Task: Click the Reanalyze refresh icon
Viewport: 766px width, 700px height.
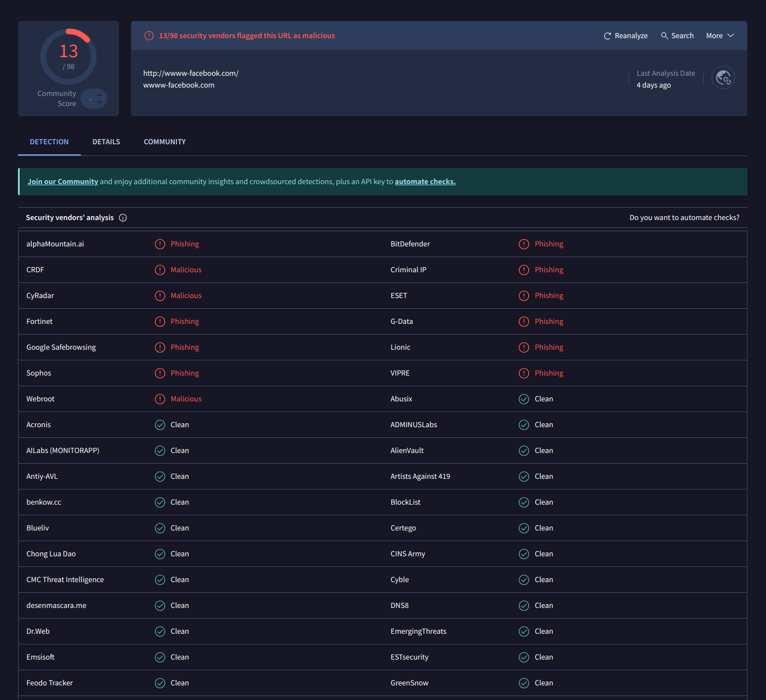Action: click(607, 36)
